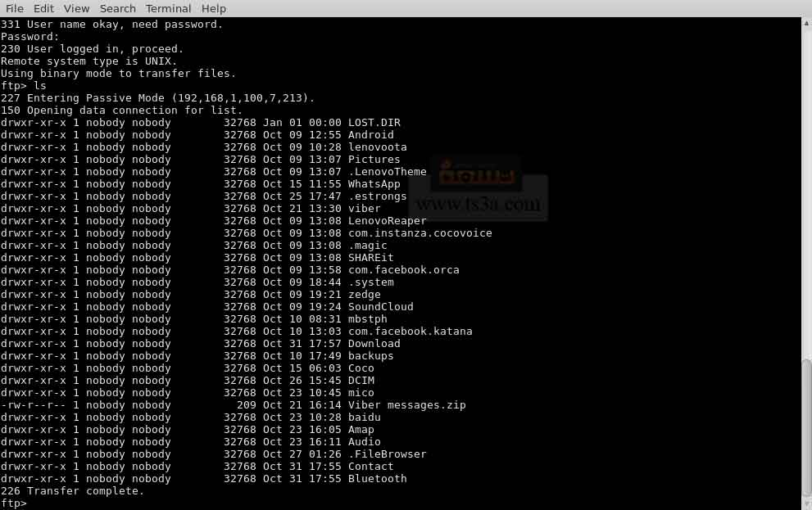812x510 pixels.
Task: Click the Amap directory name
Action: pos(361,430)
